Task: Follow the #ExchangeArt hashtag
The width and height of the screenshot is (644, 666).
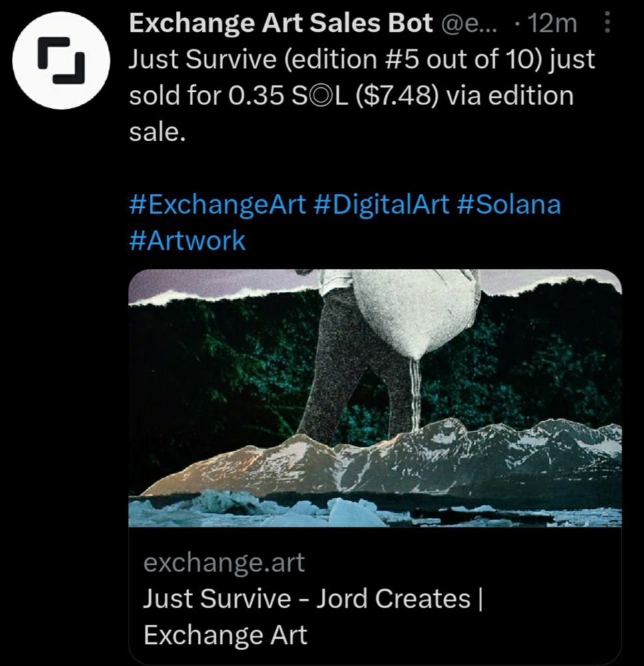Action: click(x=217, y=204)
